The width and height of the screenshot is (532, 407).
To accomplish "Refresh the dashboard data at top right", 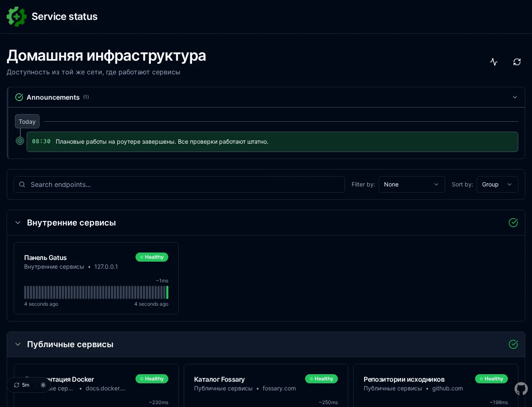I will 517,62.
